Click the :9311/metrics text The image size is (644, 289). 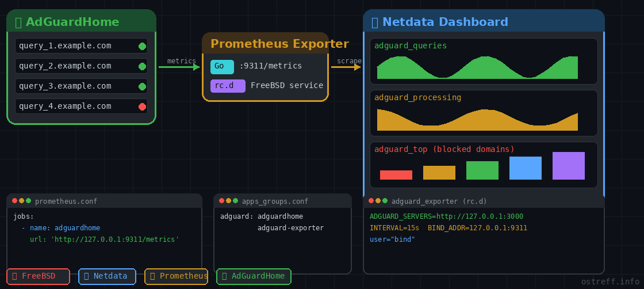coord(271,66)
